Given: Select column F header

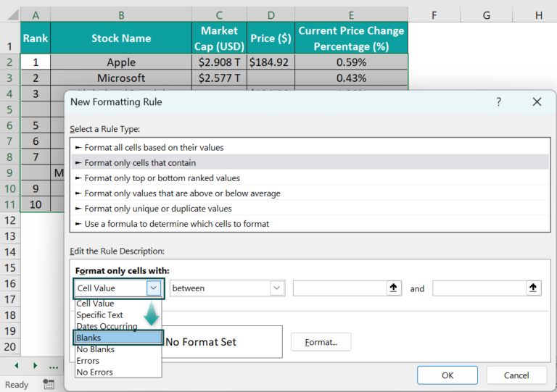Looking at the screenshot, I should pyautogui.click(x=434, y=15).
